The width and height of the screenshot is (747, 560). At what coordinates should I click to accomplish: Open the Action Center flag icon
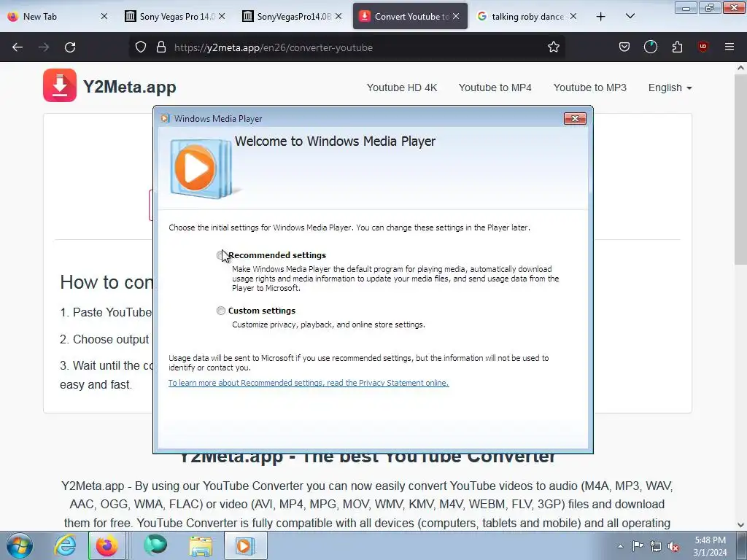638,546
